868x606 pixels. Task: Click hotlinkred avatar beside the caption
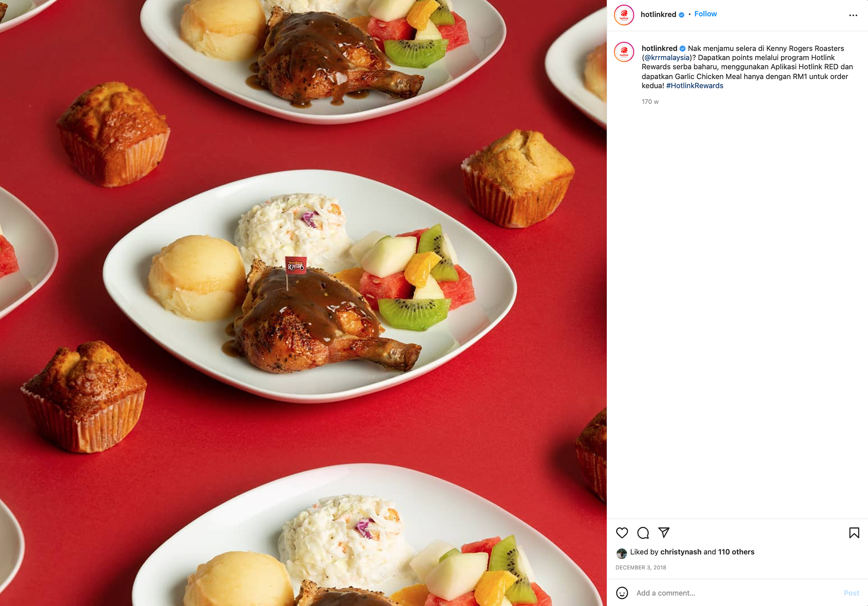624,52
